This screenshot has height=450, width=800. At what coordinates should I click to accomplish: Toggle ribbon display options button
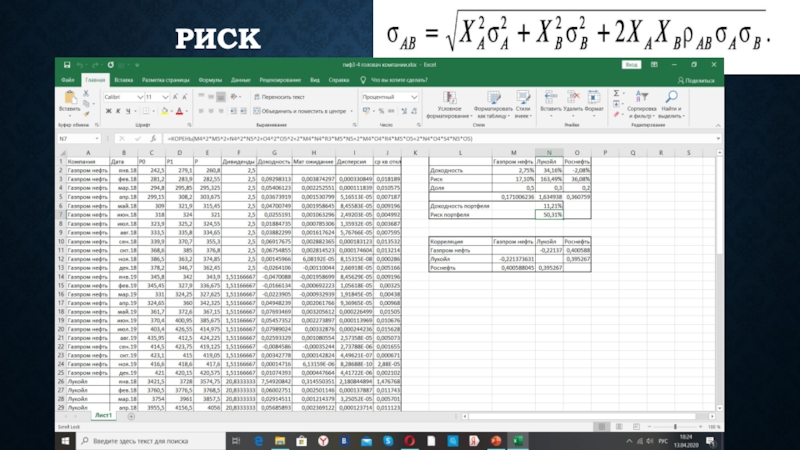coord(654,65)
